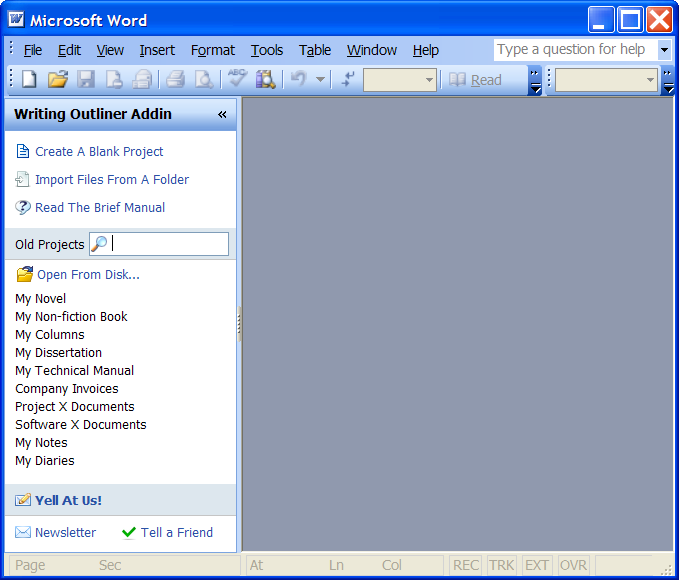
Task: Click the Read layout button
Action: [x=475, y=80]
